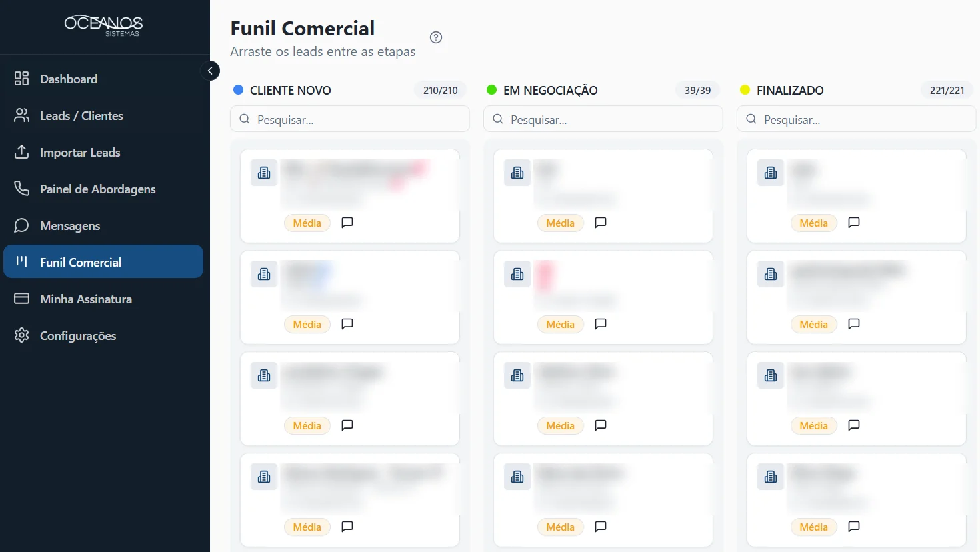Open comment icon on third FINALIZADO card
Screen dimensions: 980x552
(854, 425)
